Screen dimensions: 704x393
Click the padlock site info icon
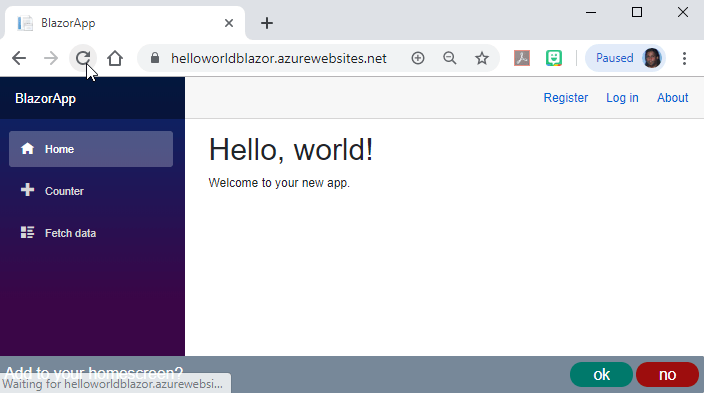point(155,58)
